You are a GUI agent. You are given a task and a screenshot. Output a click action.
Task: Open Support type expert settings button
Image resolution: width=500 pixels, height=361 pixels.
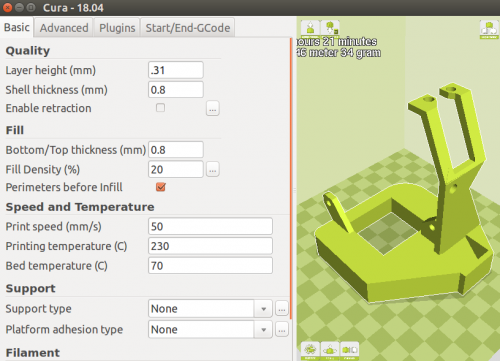click(x=282, y=309)
